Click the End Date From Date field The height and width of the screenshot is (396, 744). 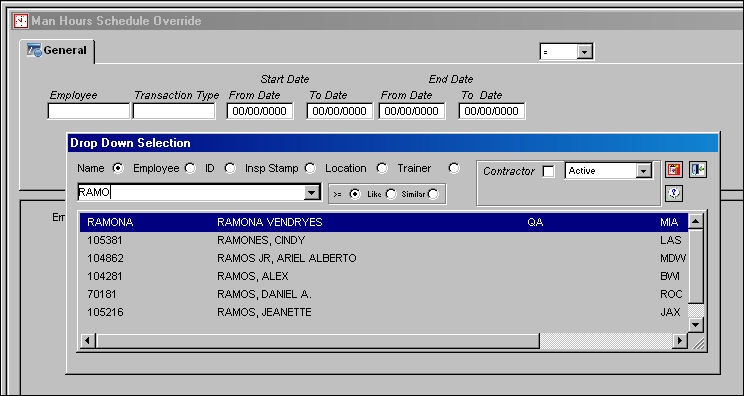(412, 111)
